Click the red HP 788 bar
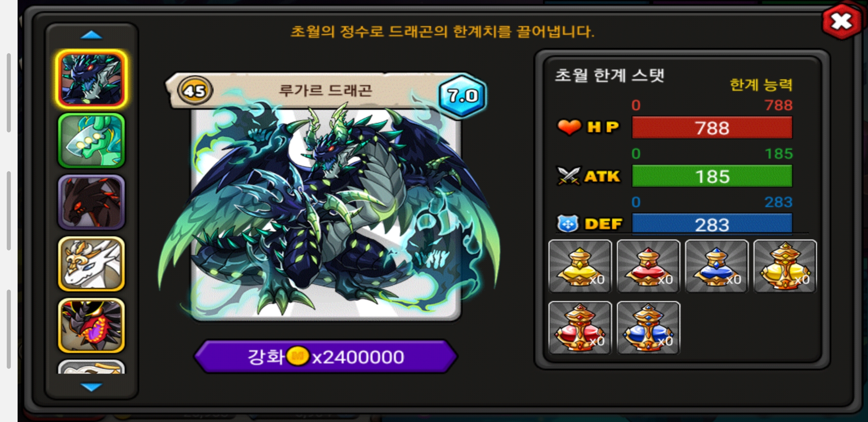Viewport: 868px width, 422px height. 712,128
